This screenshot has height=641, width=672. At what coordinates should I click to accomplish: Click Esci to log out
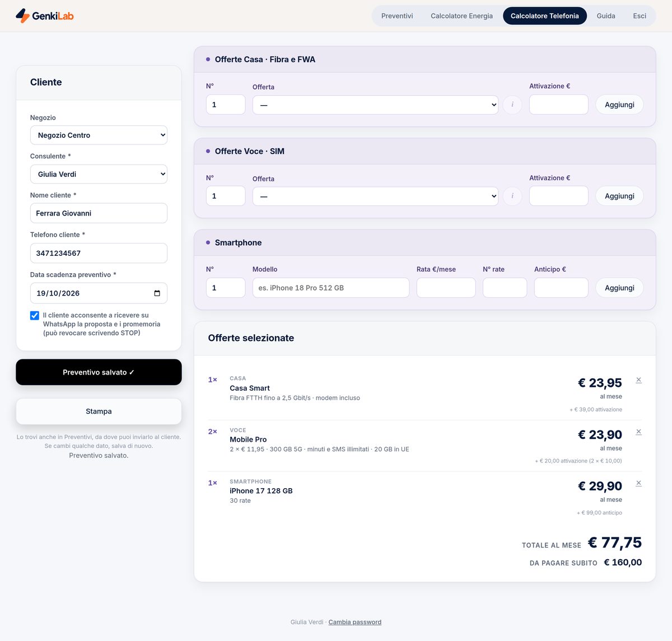click(640, 16)
